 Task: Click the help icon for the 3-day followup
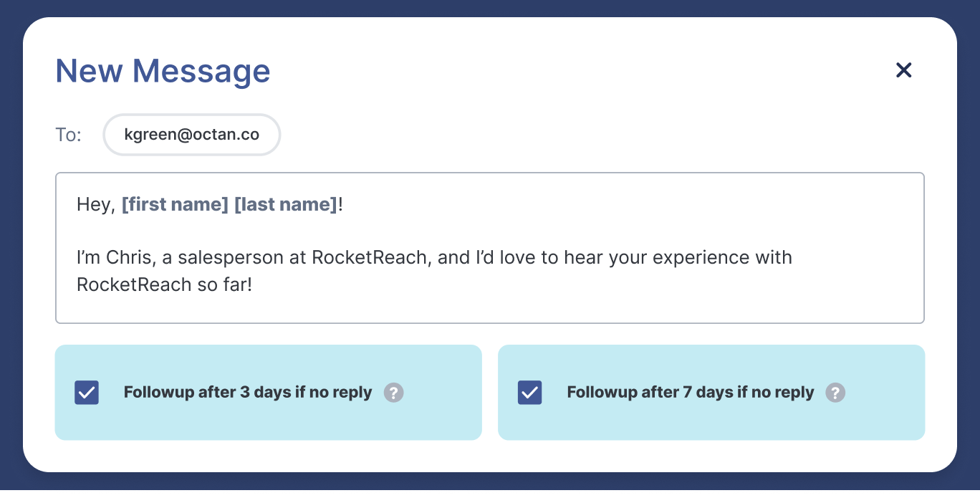[x=393, y=393]
